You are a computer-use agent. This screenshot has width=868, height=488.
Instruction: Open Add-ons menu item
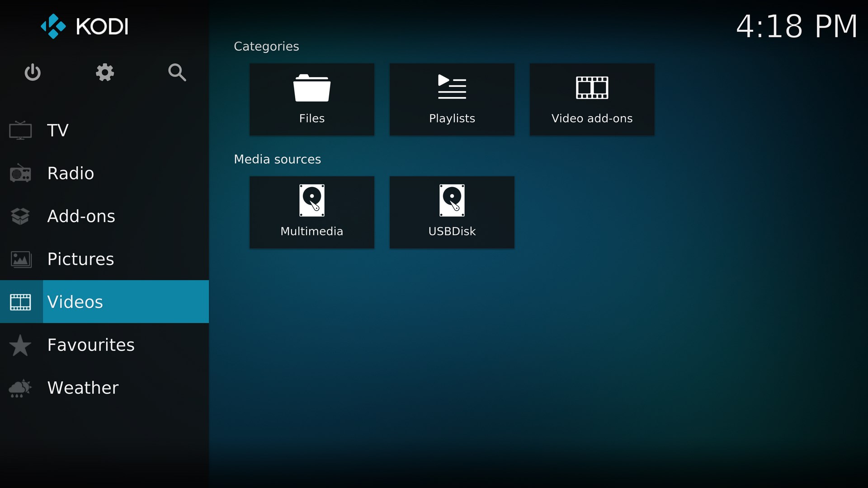click(104, 216)
